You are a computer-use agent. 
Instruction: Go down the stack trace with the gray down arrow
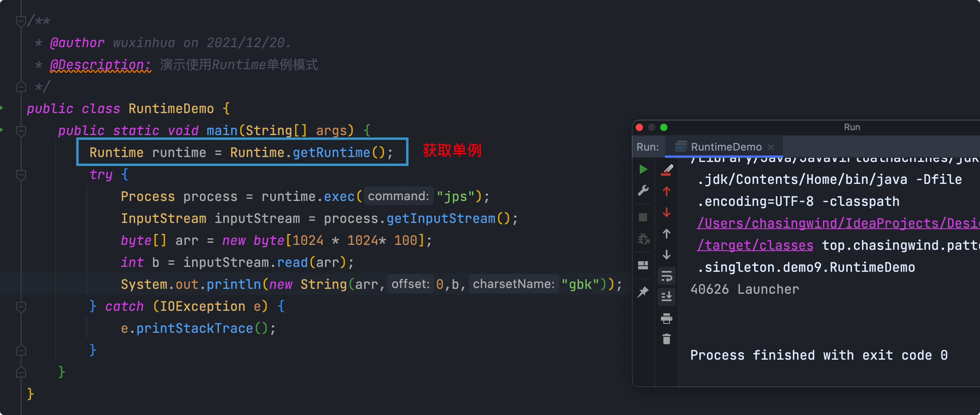click(667, 255)
